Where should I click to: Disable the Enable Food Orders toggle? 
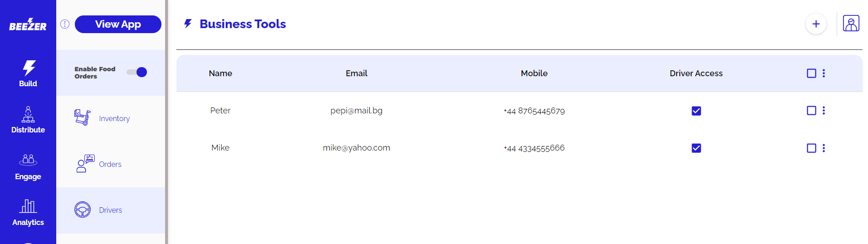click(137, 72)
